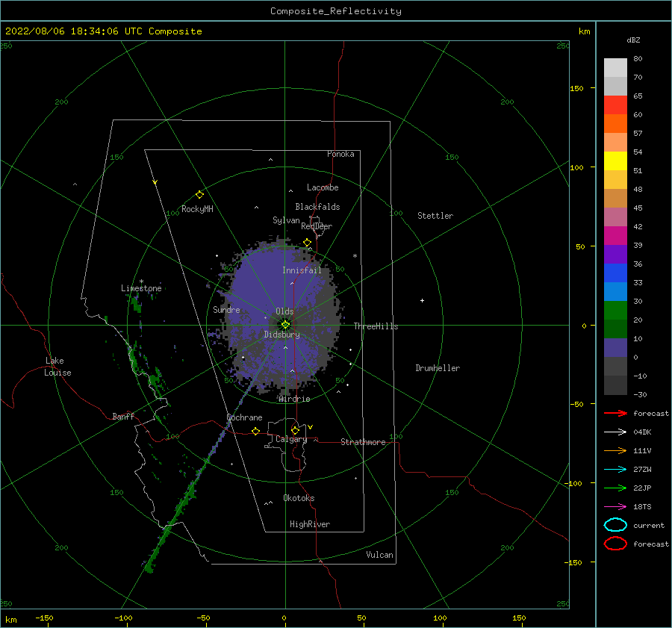Pick the purple swatch between 39 and 36
672x628 pixels.
pos(615,254)
